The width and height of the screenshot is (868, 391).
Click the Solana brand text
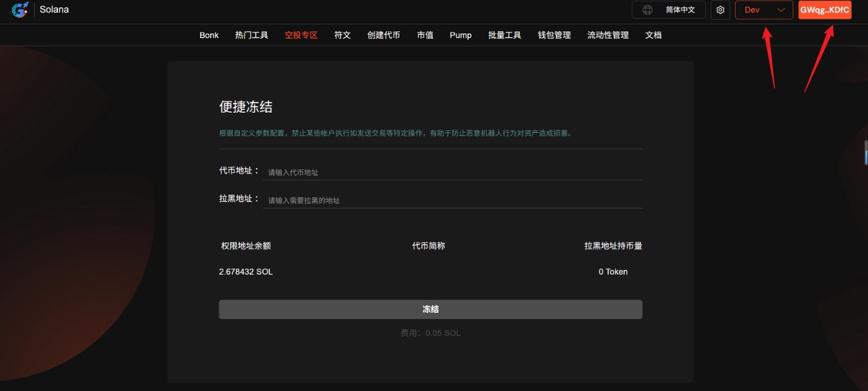(54, 10)
